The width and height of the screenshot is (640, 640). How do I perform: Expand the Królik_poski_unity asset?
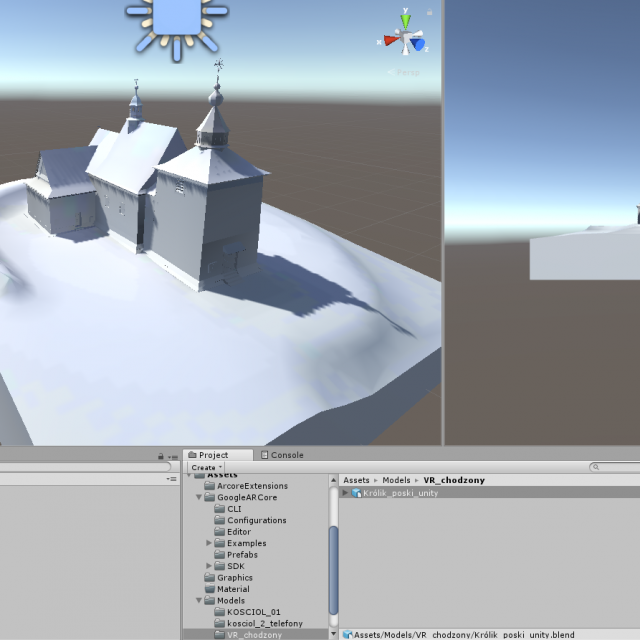[345, 493]
